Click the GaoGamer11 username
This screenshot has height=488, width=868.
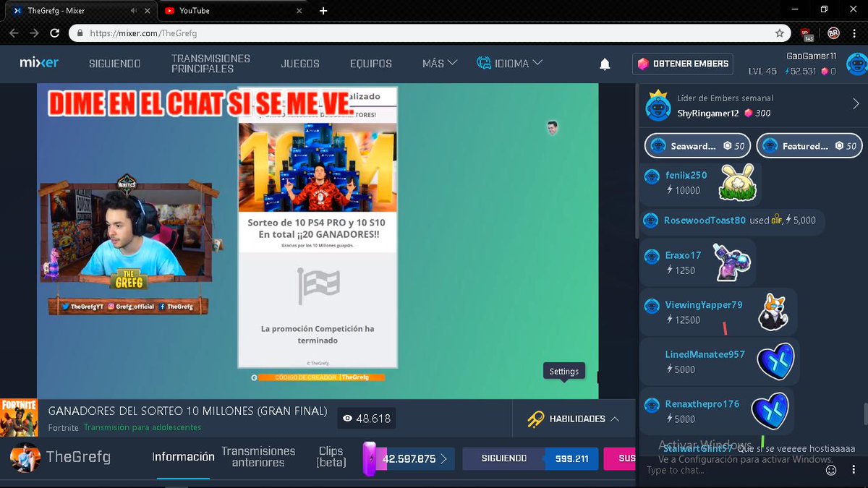pyautogui.click(x=812, y=56)
